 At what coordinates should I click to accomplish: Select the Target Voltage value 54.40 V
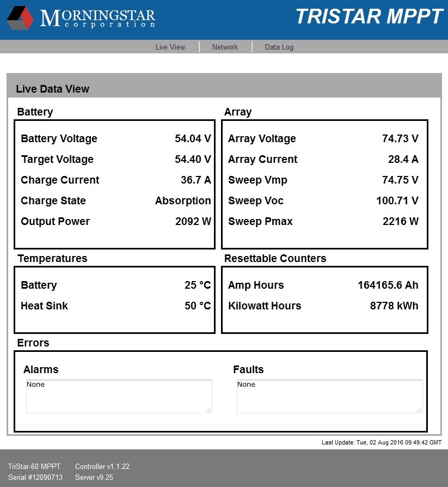[x=193, y=159]
